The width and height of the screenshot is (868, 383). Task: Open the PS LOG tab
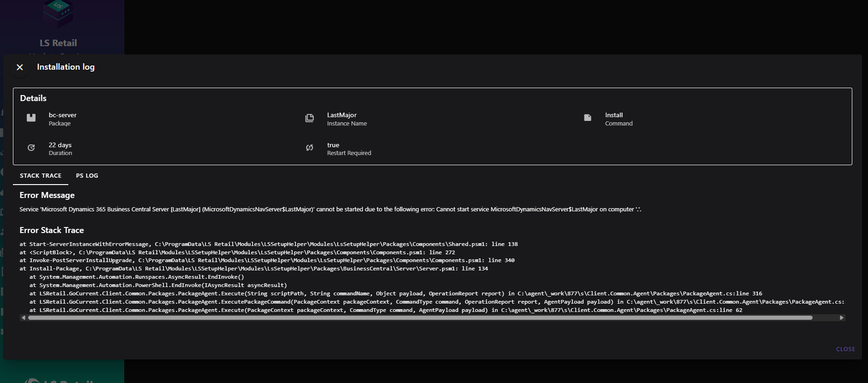[x=87, y=176]
